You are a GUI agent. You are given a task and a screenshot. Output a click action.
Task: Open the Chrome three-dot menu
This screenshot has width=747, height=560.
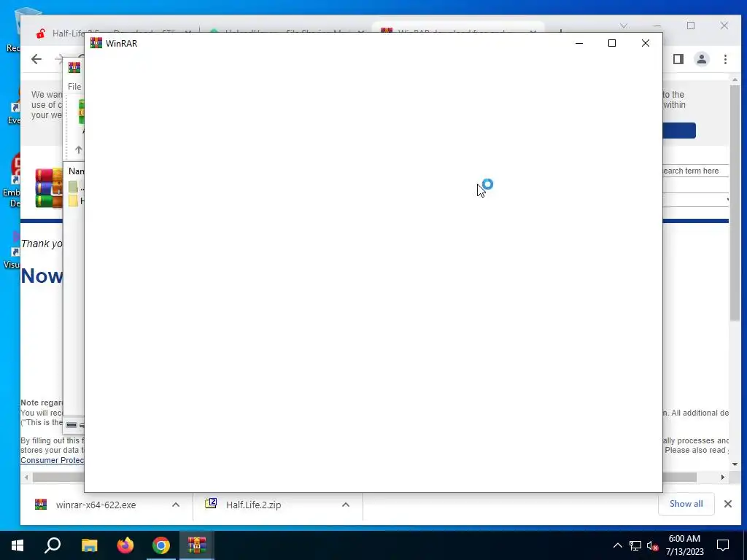click(725, 59)
